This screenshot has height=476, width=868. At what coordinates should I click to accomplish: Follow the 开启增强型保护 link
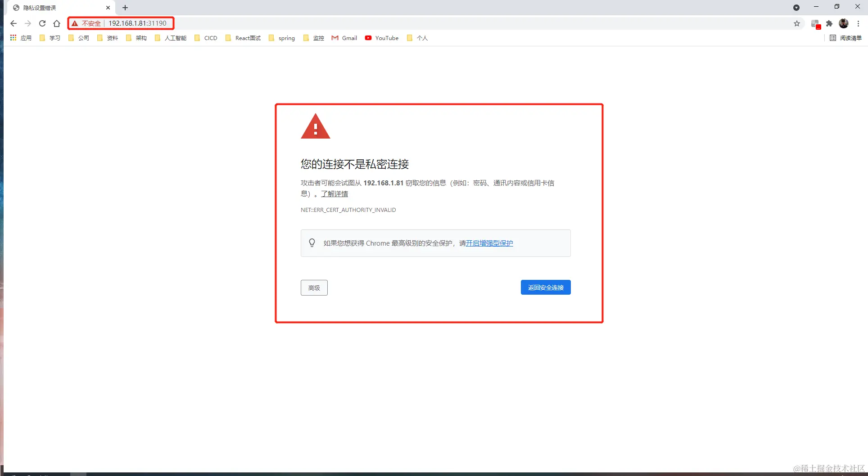coord(489,243)
